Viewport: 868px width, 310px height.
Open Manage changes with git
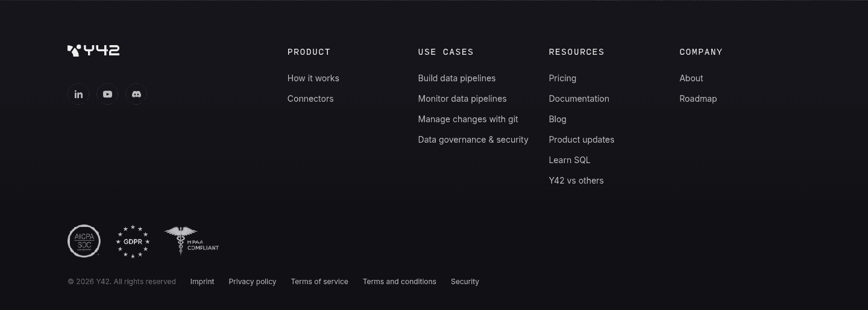coord(468,119)
